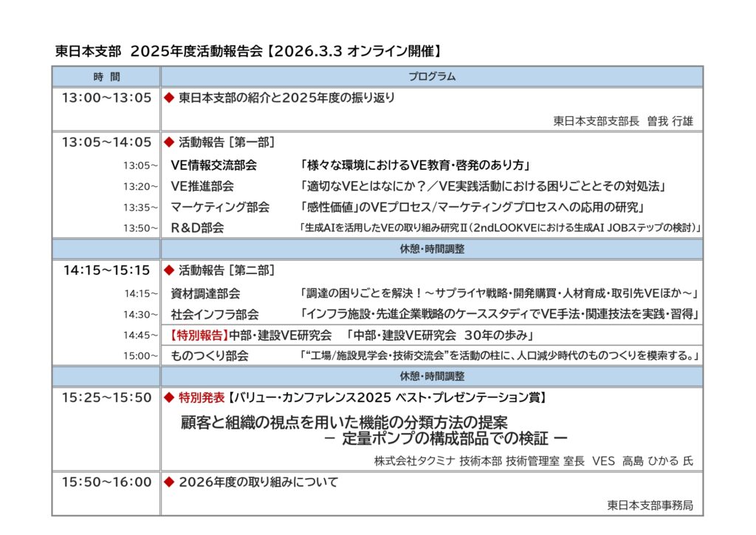Click the red diamond before 特別発表
This screenshot has height=535, width=756.
[x=168, y=398]
